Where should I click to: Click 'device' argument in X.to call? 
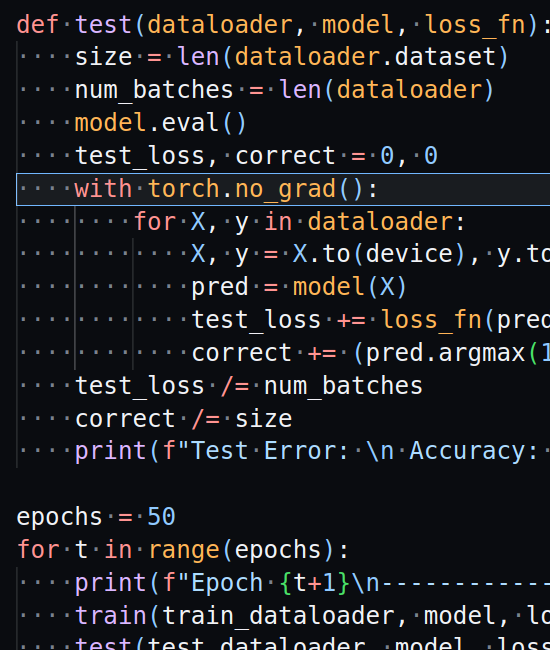pos(409,254)
